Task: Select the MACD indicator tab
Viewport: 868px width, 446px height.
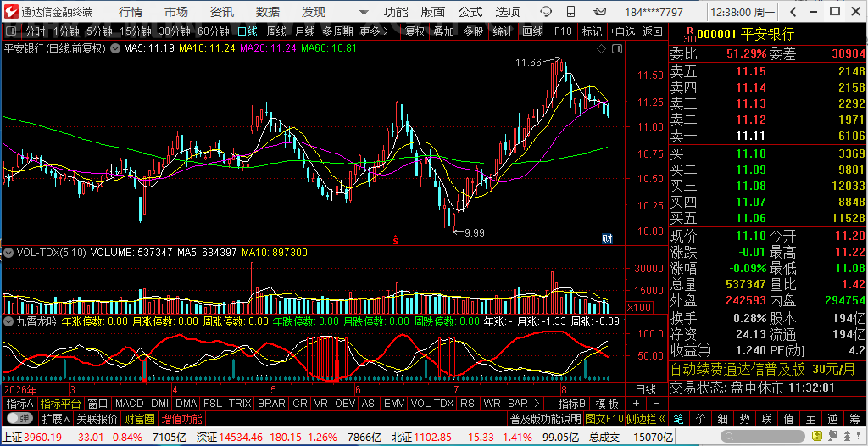Action: 128,404
